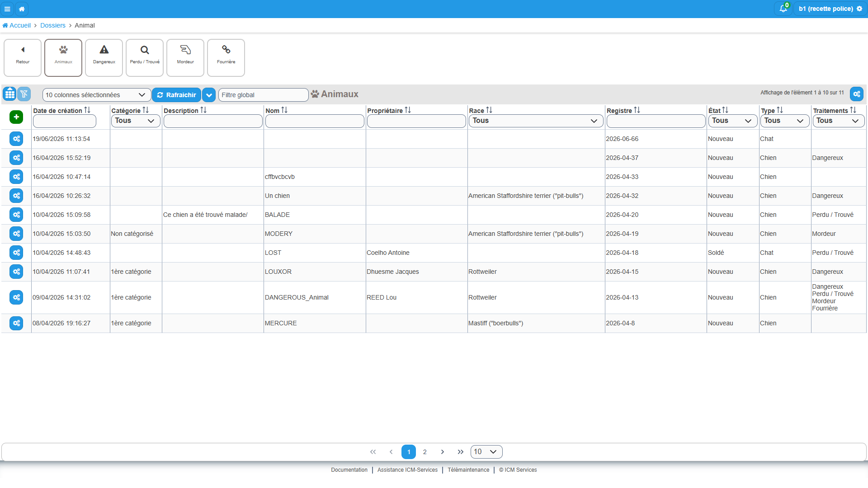This screenshot has width=868, height=488.
Task: Focus the Filtre global field
Action: point(263,95)
